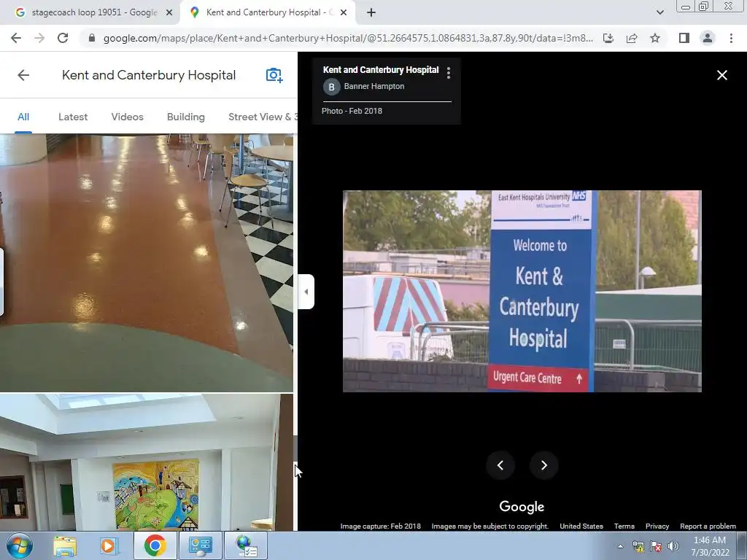Open the photo's three-dot options menu

click(449, 73)
